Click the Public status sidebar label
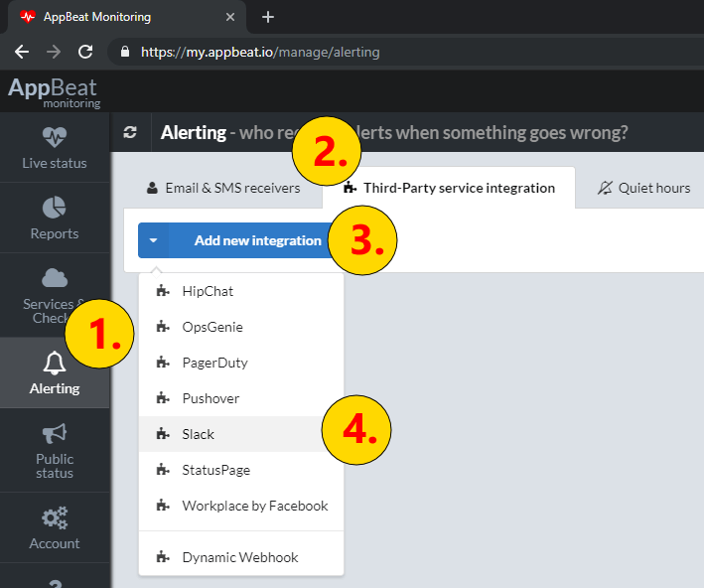The height and width of the screenshot is (588, 704). [55, 466]
